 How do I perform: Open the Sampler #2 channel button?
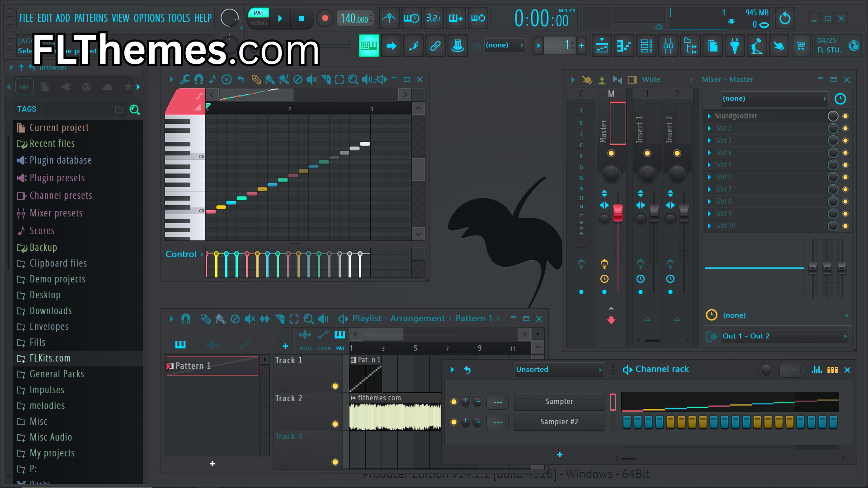tap(559, 422)
